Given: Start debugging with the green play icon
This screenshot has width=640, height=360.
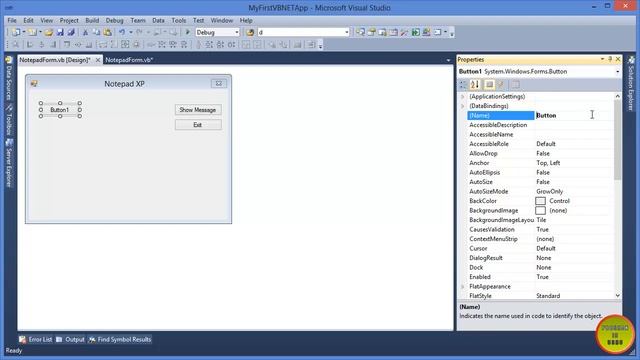Looking at the screenshot, I should click(x=188, y=32).
